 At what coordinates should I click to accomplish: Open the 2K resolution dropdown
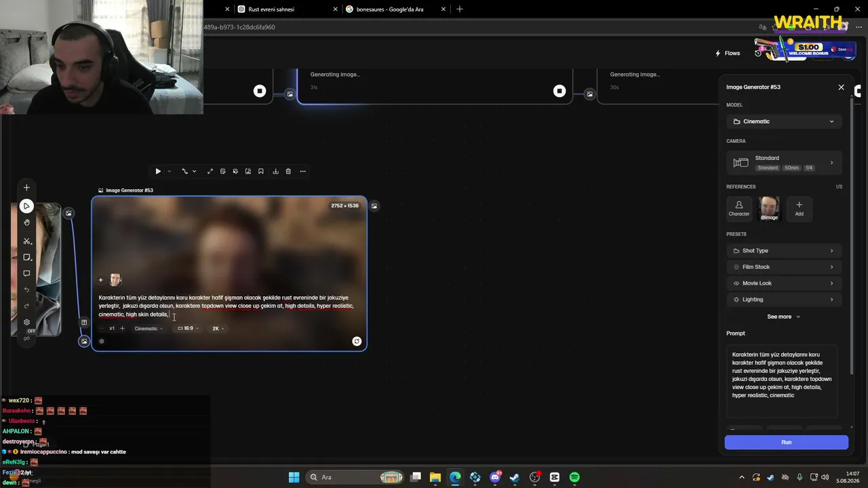click(x=218, y=329)
